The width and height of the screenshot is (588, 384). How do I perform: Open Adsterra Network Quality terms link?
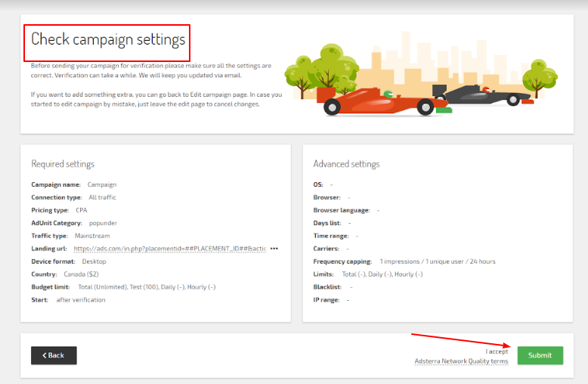point(461,361)
